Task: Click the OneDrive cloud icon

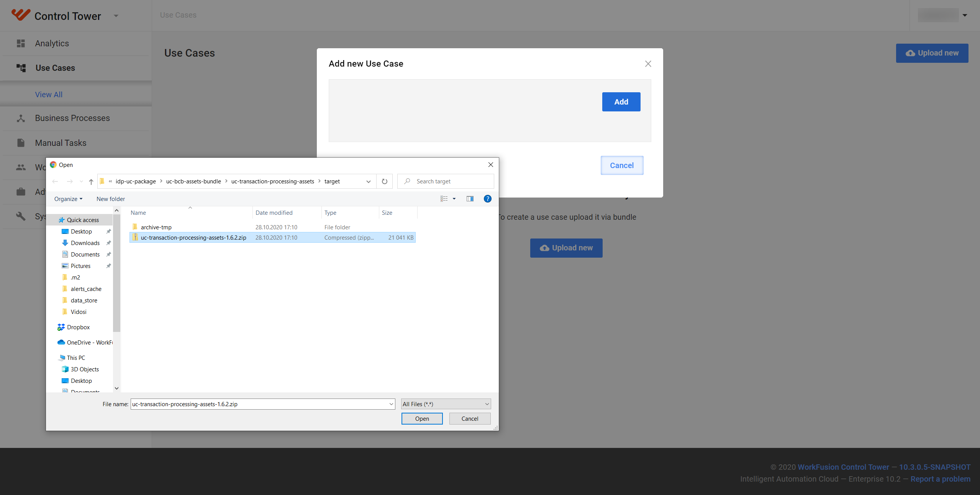Action: tap(61, 342)
